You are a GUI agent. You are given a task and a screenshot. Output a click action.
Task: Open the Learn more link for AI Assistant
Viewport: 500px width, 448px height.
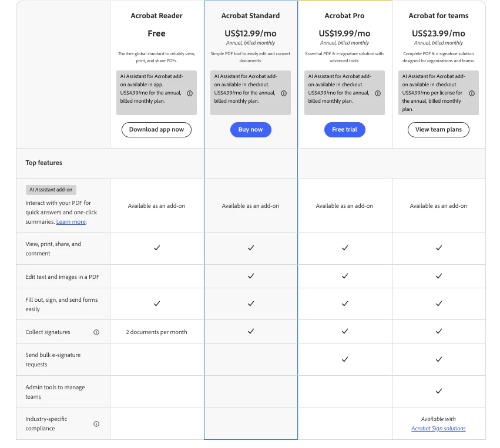[71, 222]
